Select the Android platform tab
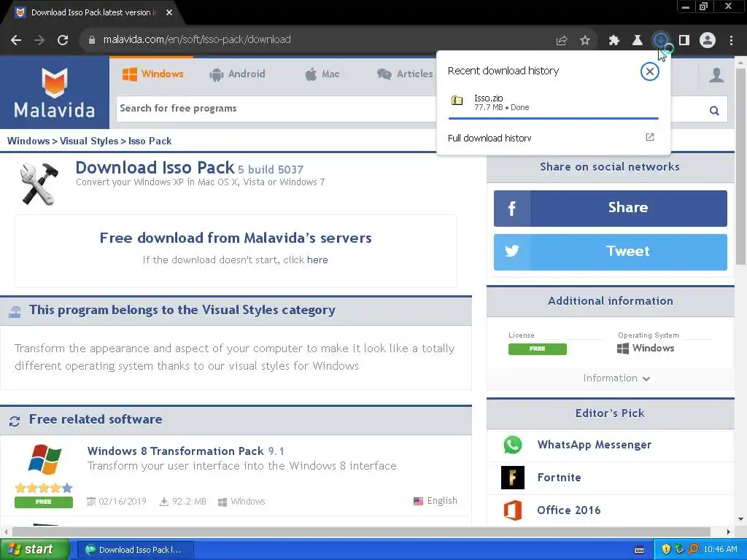747x560 pixels. click(237, 74)
